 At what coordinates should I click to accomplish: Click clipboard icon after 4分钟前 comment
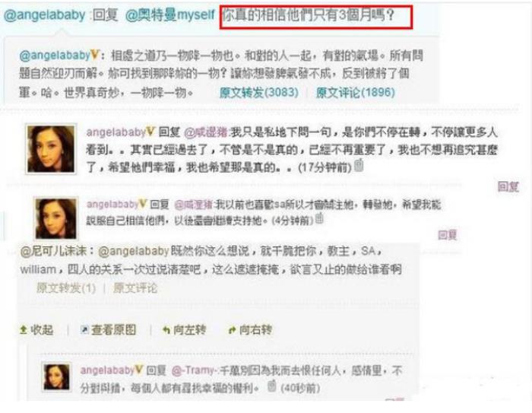pos(319,218)
